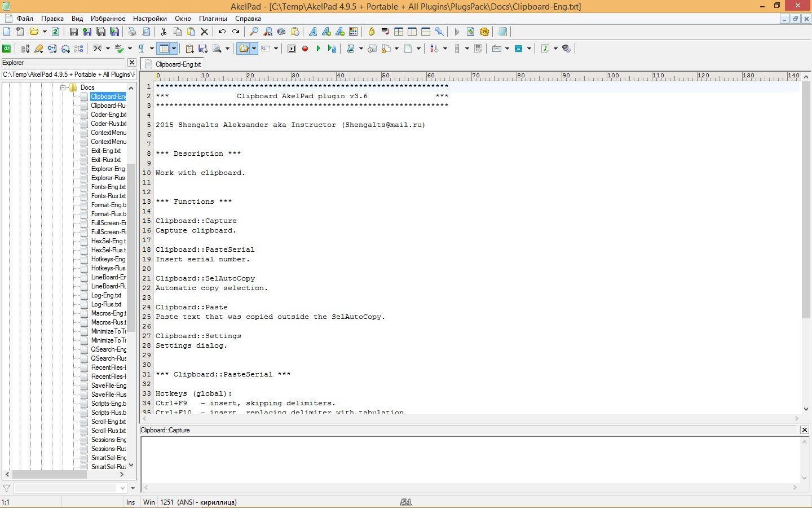Select the Clipboard-Eng.txt document tab
Image resolution: width=812 pixels, height=508 pixels.
point(173,64)
